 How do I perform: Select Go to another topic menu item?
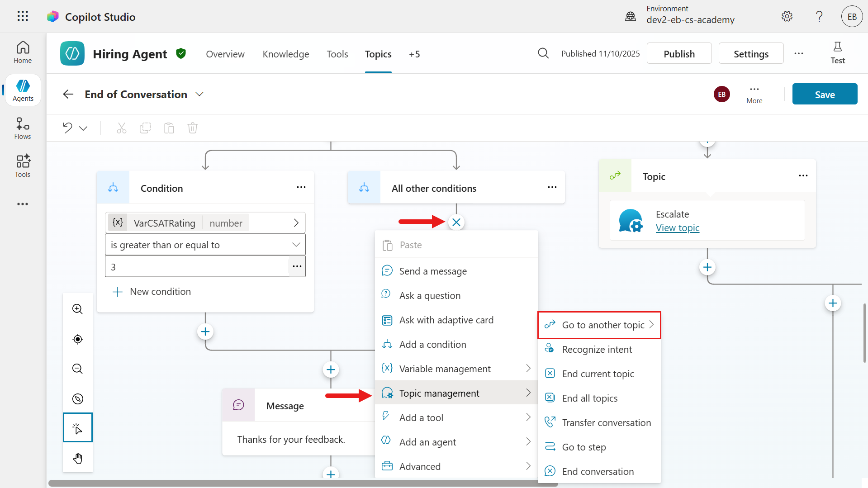pos(599,324)
